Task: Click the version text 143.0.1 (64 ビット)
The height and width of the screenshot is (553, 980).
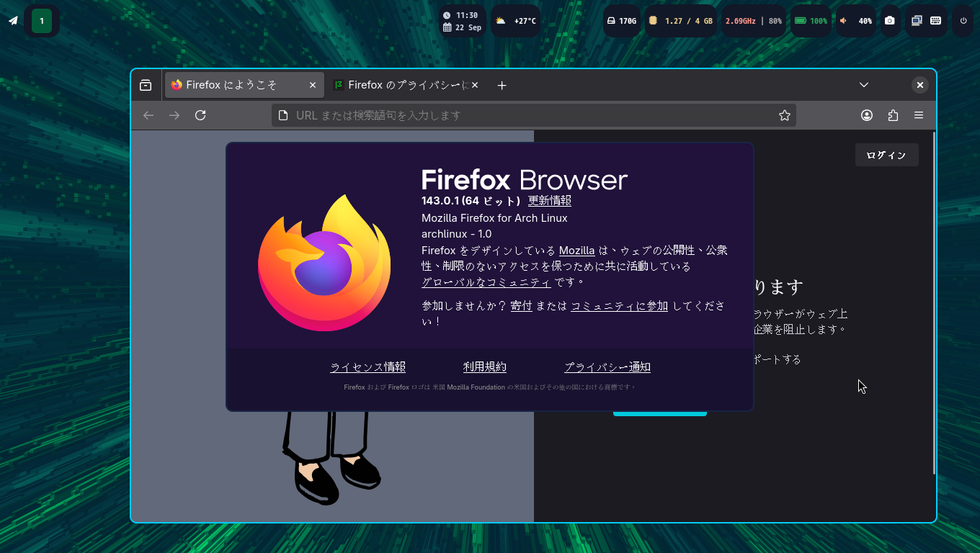Action: tap(471, 201)
